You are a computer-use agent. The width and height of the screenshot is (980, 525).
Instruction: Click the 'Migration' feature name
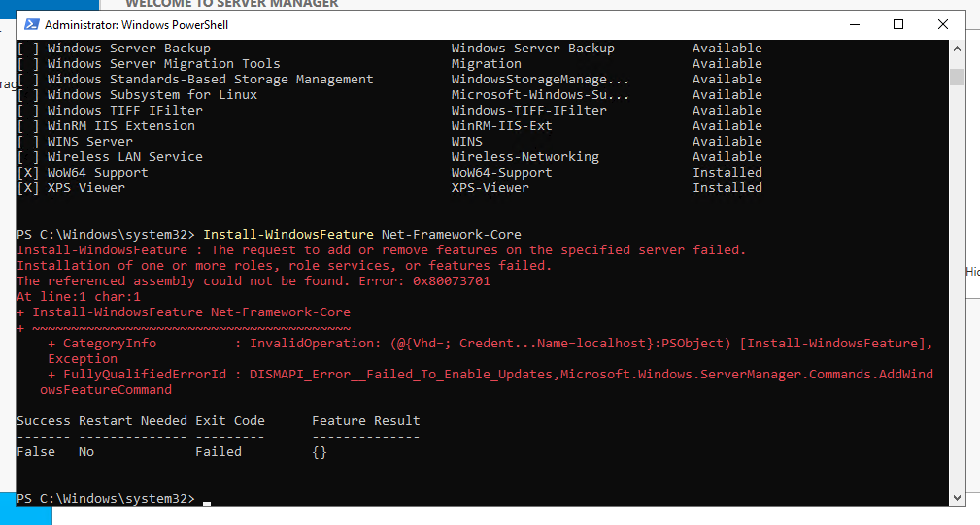pyautogui.click(x=487, y=64)
